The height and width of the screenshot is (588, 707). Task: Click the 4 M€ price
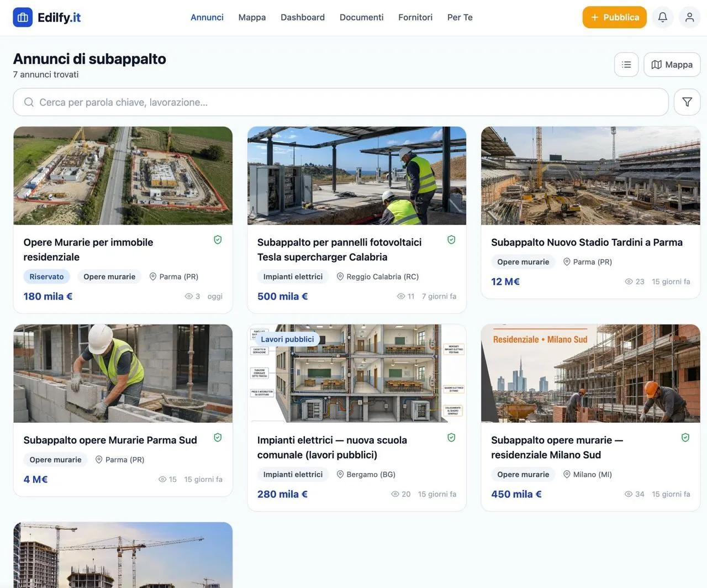(x=35, y=479)
